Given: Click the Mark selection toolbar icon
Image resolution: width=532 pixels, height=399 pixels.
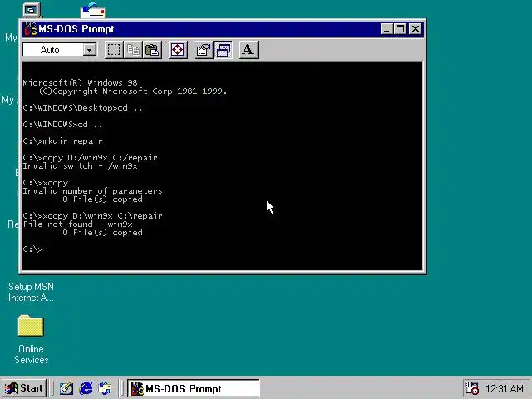Looking at the screenshot, I should tap(114, 50).
